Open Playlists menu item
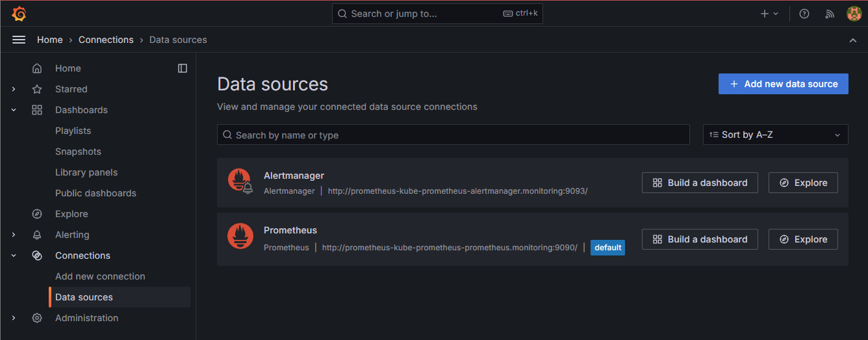 (73, 131)
